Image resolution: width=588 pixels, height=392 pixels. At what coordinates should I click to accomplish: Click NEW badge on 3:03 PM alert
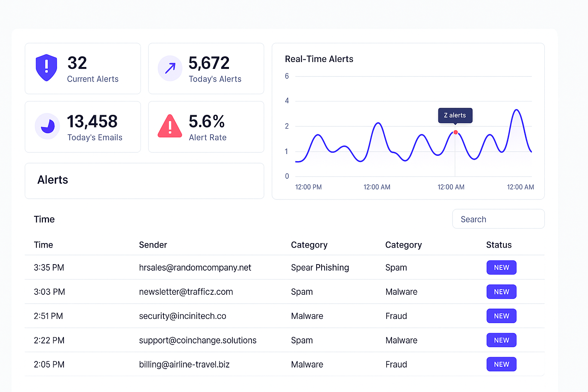point(501,292)
